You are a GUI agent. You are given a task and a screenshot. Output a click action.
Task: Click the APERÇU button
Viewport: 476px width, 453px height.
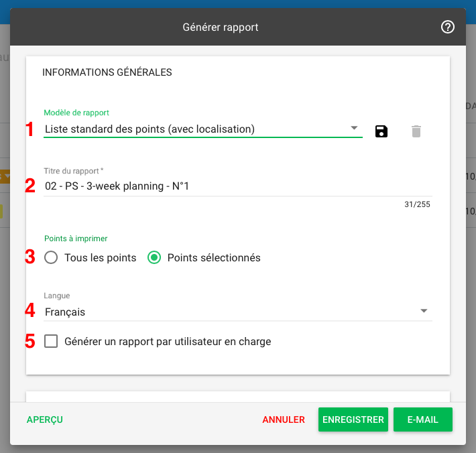[45, 419]
